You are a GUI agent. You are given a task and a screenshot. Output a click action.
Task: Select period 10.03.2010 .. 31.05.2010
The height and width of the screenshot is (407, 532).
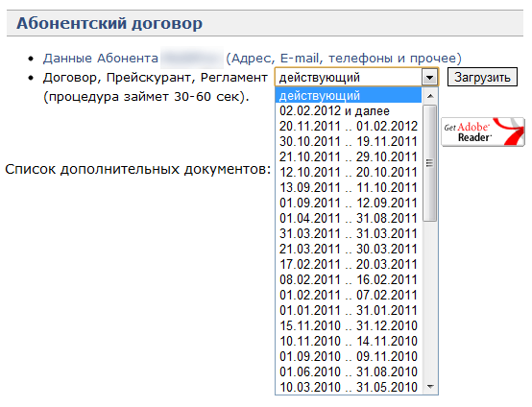pos(349,387)
